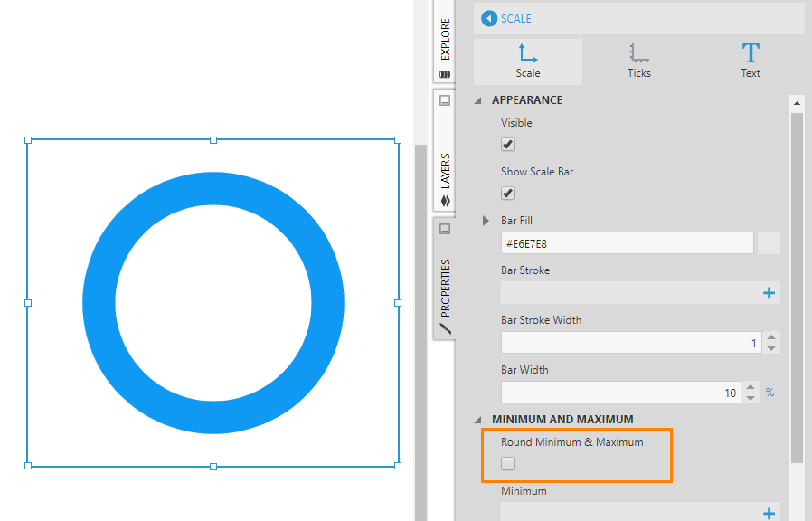The image size is (812, 521).
Task: Collapse the MINIMUM AND MAXIMUM section
Action: (x=478, y=420)
